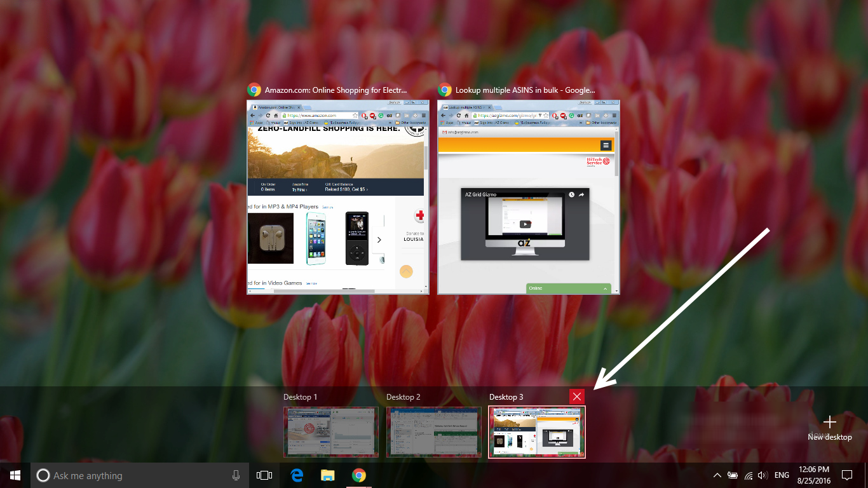Screen dimensions: 868x488
Task: Open the volume speaker tray icon
Action: click(763, 475)
